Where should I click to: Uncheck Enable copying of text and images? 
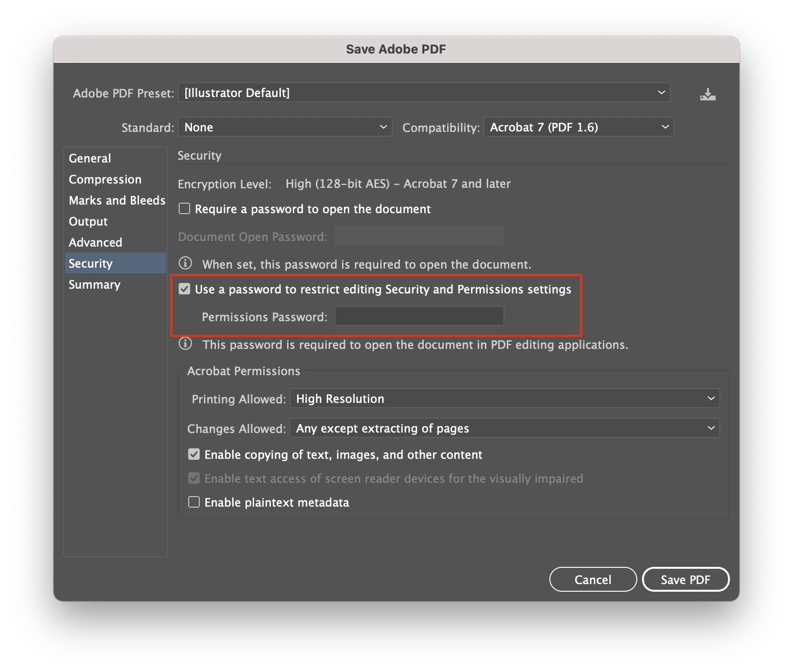tap(193, 454)
